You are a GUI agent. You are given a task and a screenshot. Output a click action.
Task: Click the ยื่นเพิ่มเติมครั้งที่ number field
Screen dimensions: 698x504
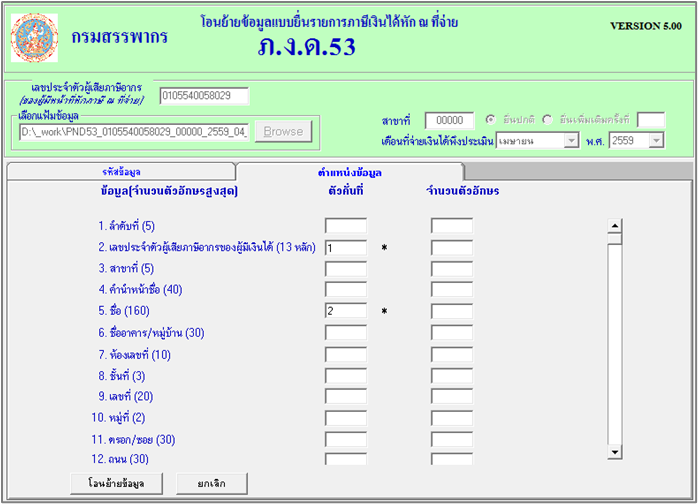pos(651,120)
